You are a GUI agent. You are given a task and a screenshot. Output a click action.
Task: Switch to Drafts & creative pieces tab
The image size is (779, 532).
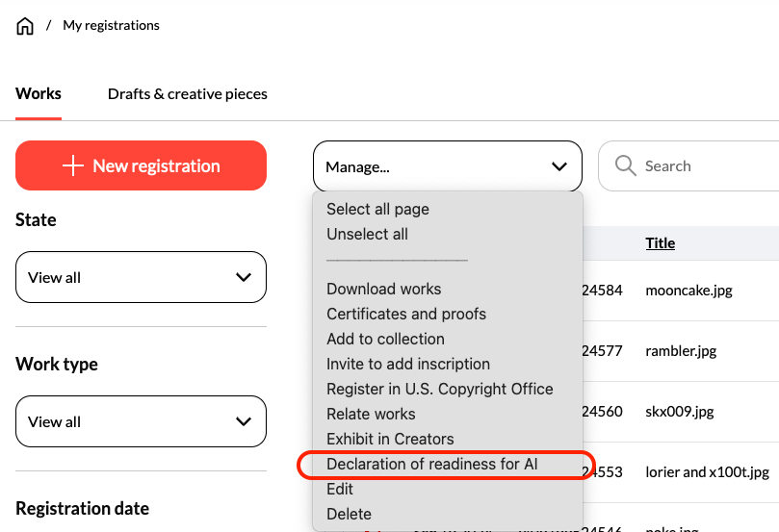point(187,94)
